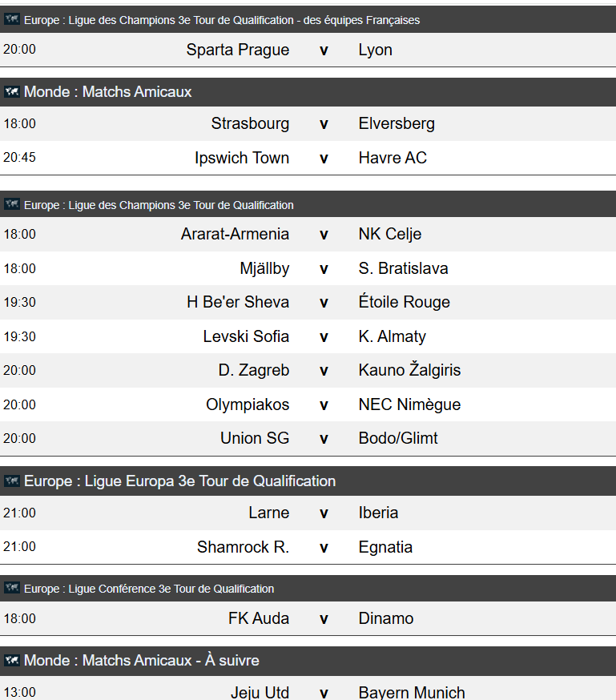616x700 pixels.
Task: Select Havre AC team name
Action: click(393, 158)
